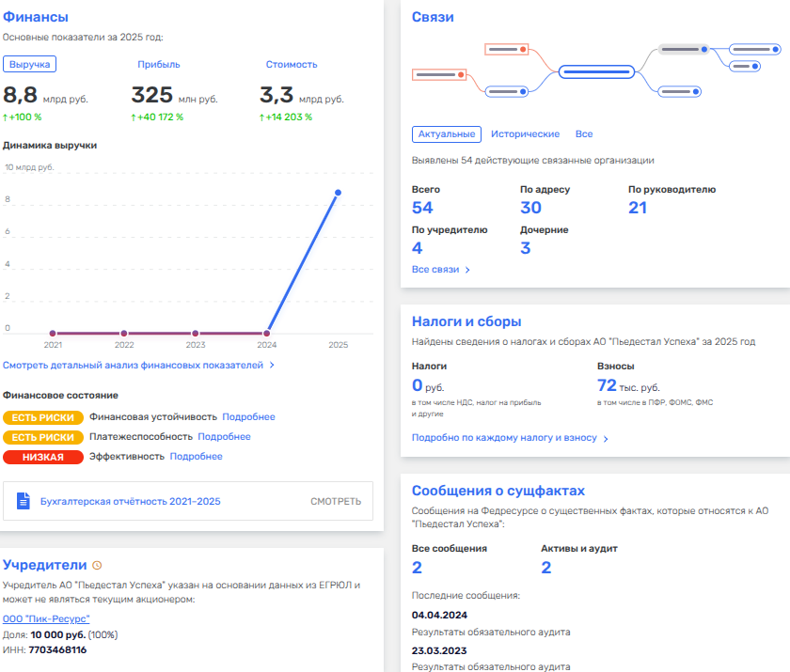
Task: Click the arrow after detailed financial analysis link
Action: (272, 365)
